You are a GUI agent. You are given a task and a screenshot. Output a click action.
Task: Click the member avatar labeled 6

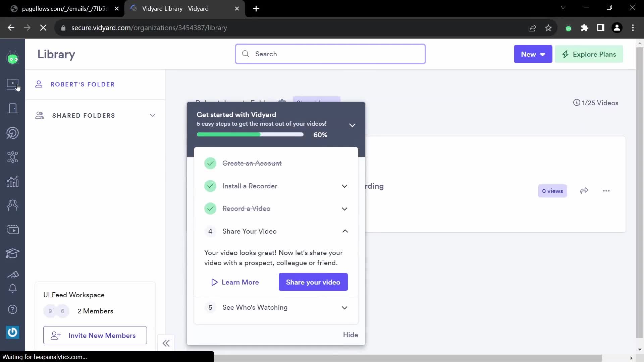(x=62, y=311)
